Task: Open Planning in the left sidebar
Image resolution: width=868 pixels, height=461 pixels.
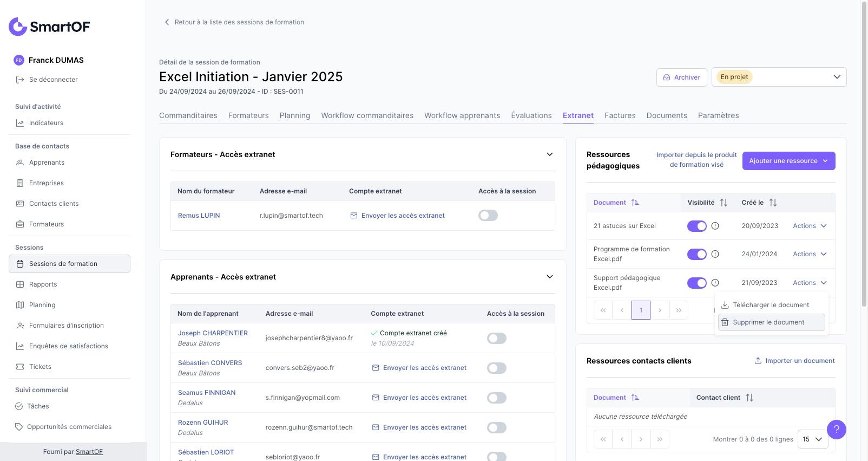Action: [x=42, y=305]
